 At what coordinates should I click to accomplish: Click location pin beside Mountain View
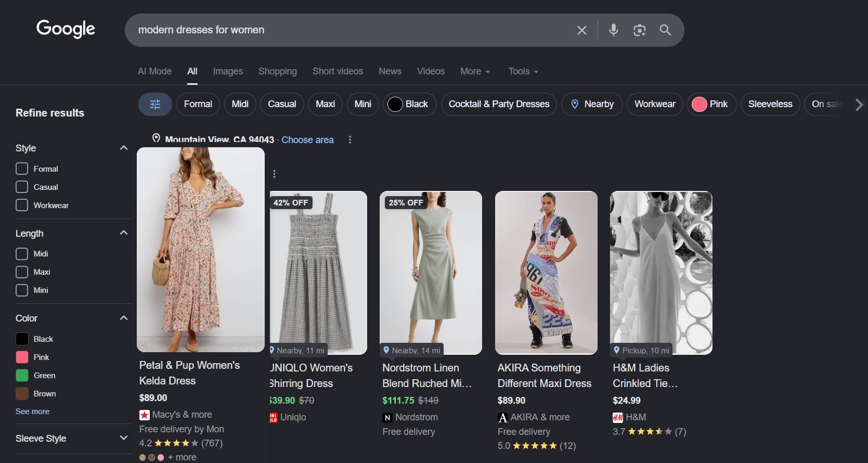[x=156, y=138]
